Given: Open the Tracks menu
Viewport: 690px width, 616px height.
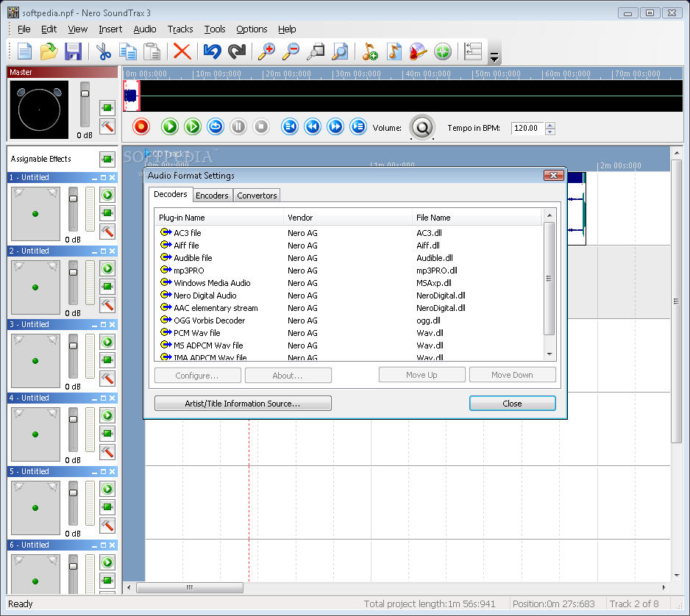Looking at the screenshot, I should (180, 29).
